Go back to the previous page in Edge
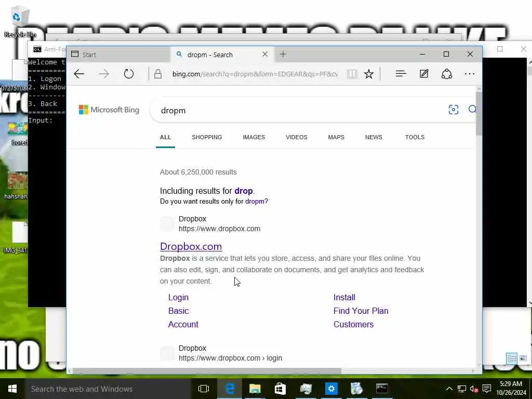This screenshot has width=532, height=399. (79, 74)
